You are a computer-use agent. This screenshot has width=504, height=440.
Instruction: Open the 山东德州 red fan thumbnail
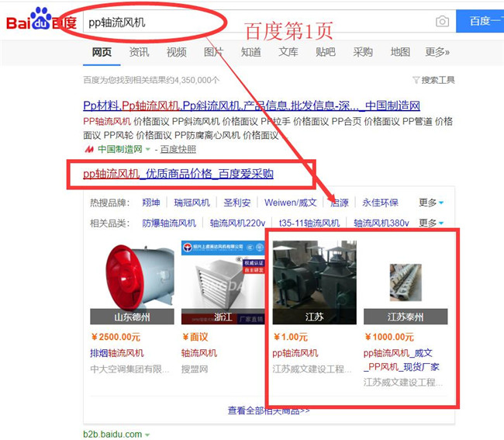(x=132, y=282)
